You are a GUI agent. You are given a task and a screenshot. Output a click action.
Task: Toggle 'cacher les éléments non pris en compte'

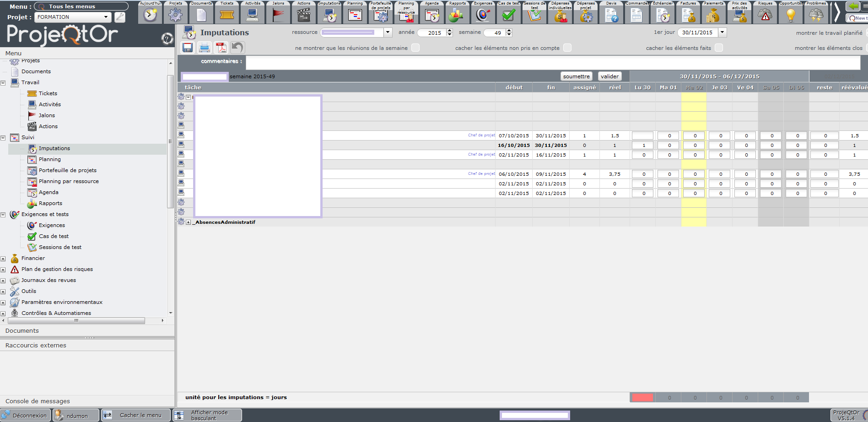point(567,48)
